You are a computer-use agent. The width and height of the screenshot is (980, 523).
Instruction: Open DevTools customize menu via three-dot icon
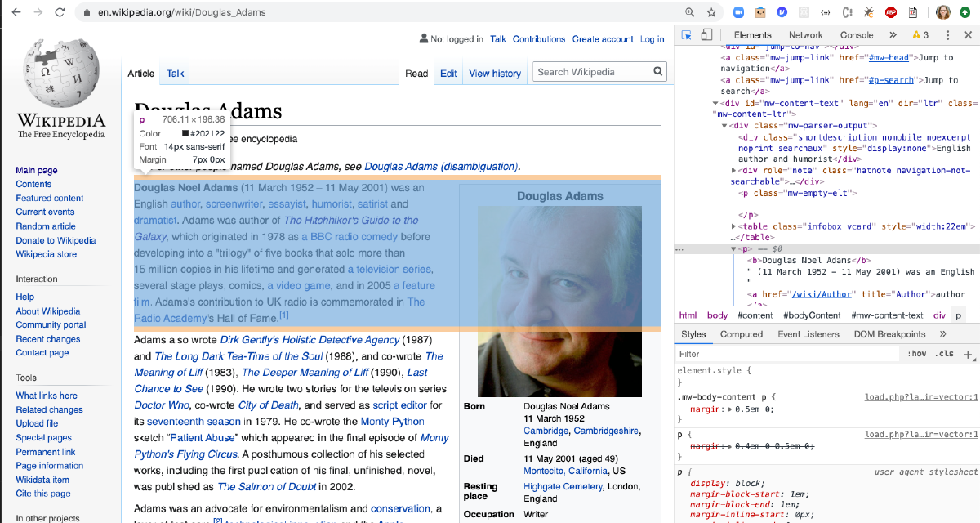947,35
